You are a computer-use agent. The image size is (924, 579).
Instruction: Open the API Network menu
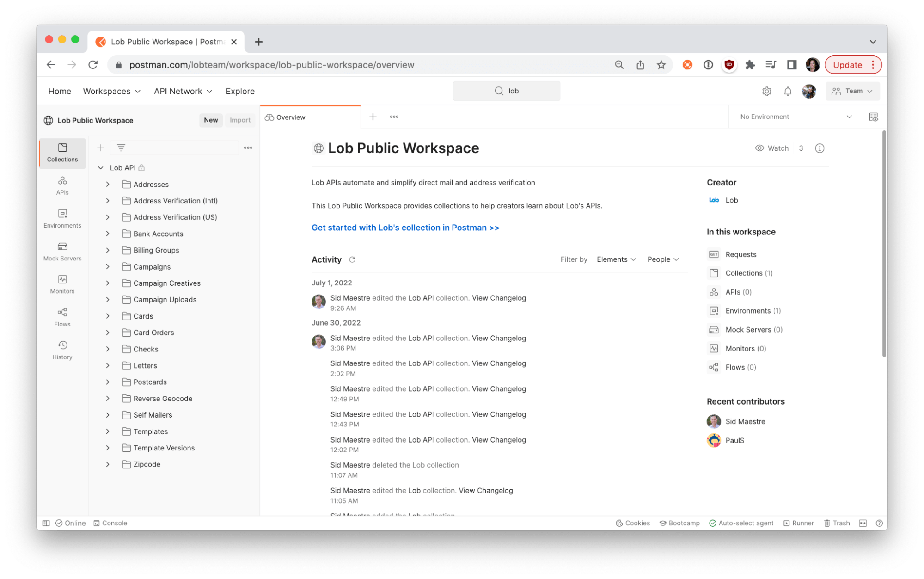183,91
